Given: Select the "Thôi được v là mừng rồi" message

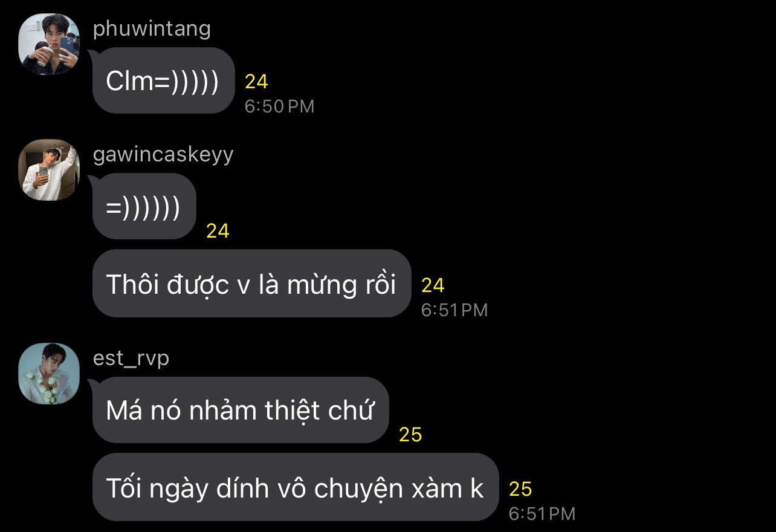Looking at the screenshot, I should [x=251, y=284].
